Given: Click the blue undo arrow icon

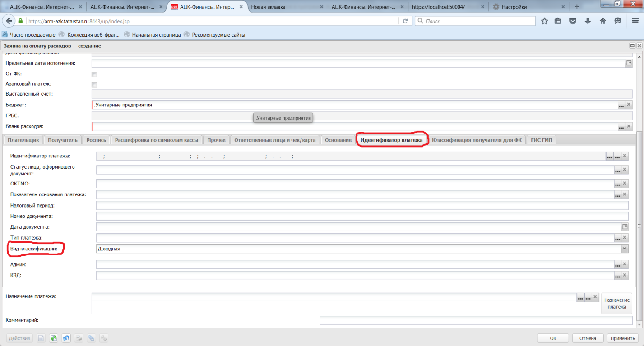Looking at the screenshot, I should coord(66,338).
